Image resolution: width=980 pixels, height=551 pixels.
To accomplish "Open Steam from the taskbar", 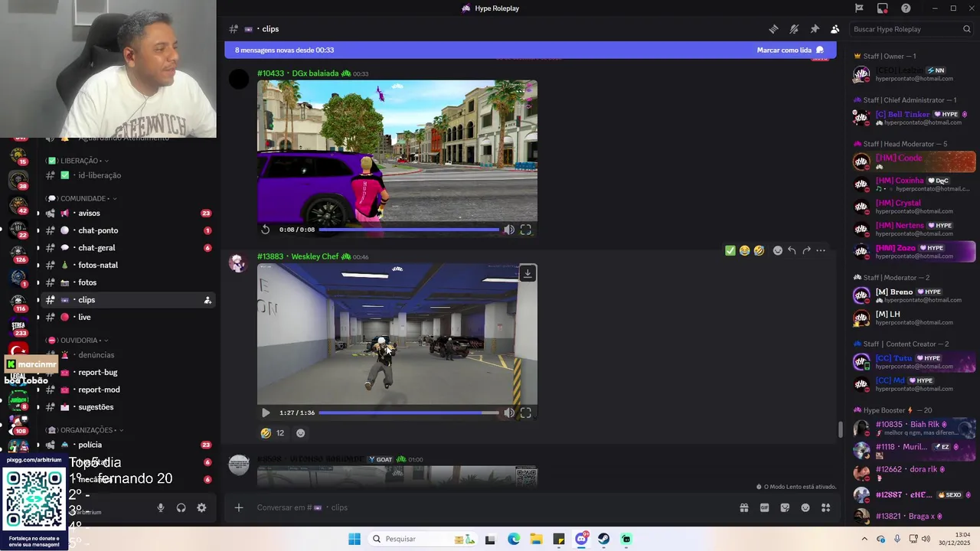I will point(604,539).
